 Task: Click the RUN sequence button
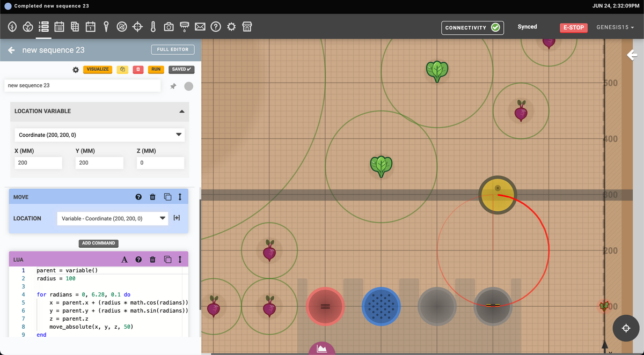tap(156, 69)
